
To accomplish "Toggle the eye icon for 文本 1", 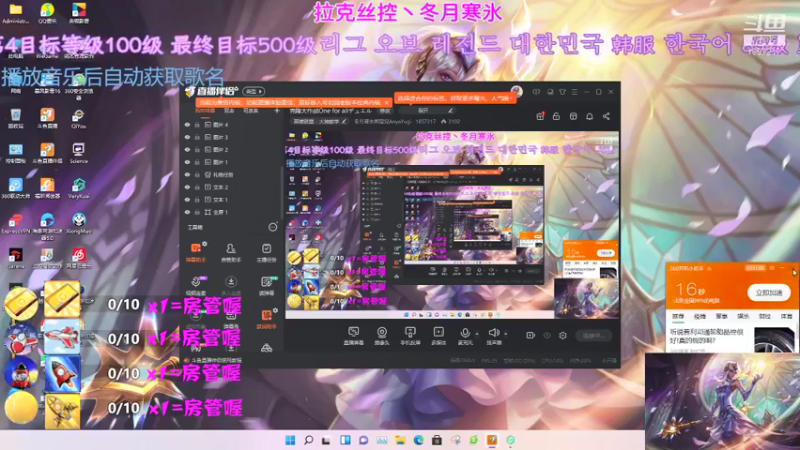I will coord(187,199).
